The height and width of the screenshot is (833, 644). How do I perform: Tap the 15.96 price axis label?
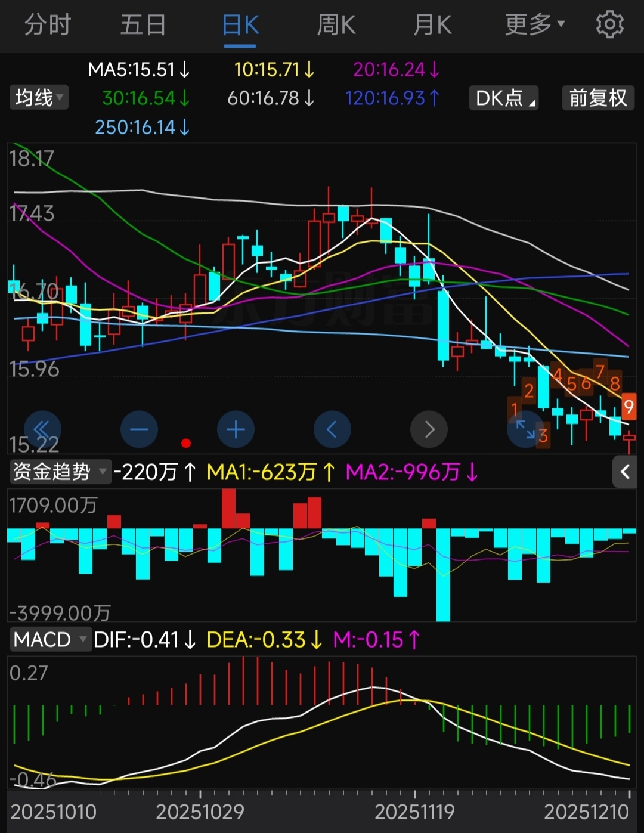coord(34,370)
